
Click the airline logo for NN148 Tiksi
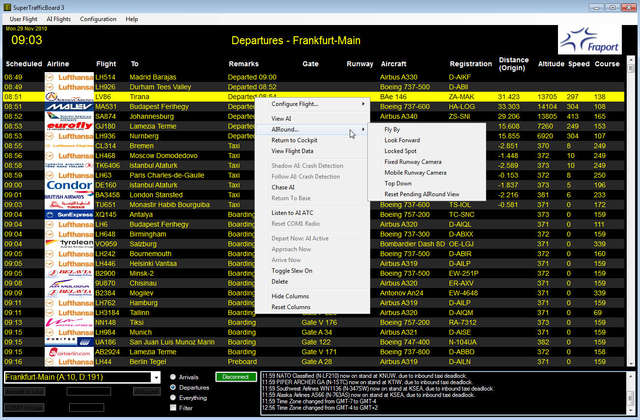coord(69,322)
